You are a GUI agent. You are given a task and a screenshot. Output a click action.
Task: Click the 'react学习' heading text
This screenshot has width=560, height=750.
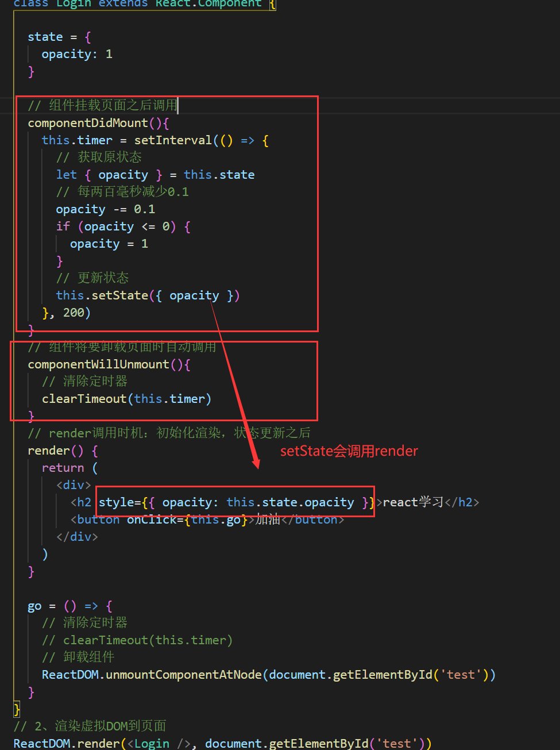[x=413, y=502]
